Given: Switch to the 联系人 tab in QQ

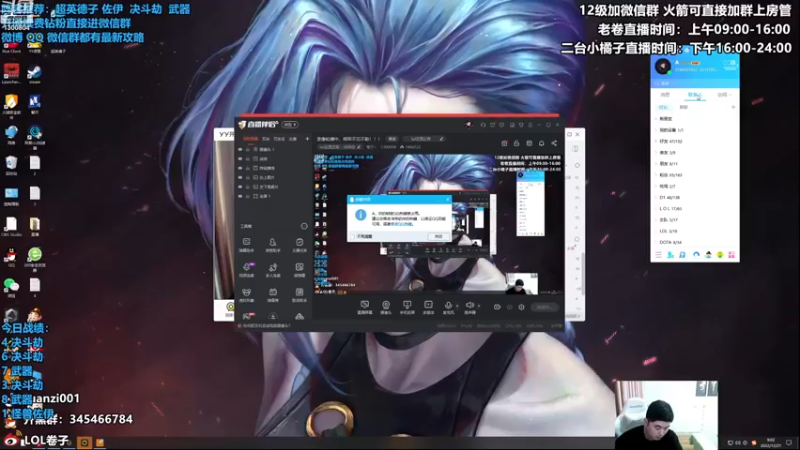Looking at the screenshot, I should click(x=694, y=95).
